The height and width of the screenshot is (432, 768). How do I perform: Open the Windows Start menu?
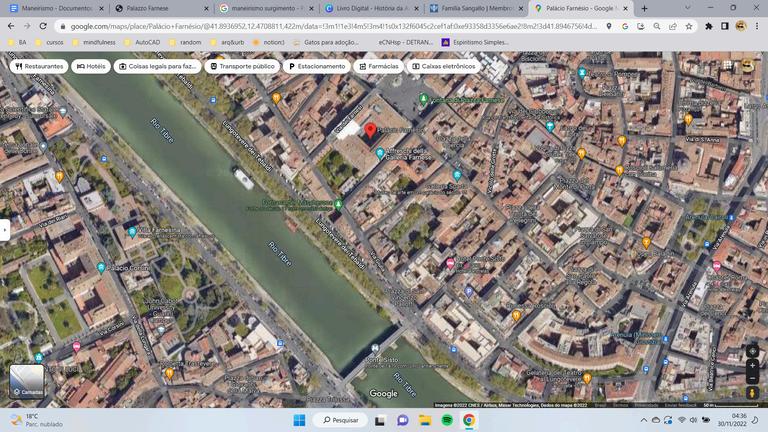coord(299,420)
